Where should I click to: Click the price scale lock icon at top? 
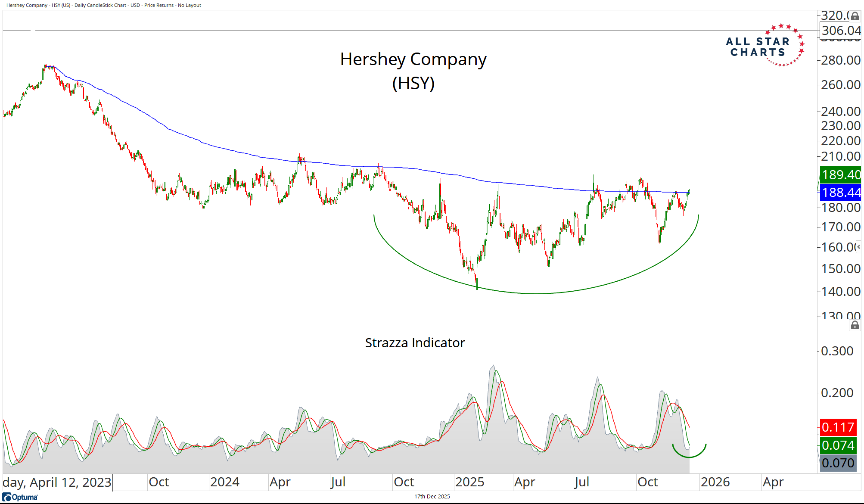[855, 16]
